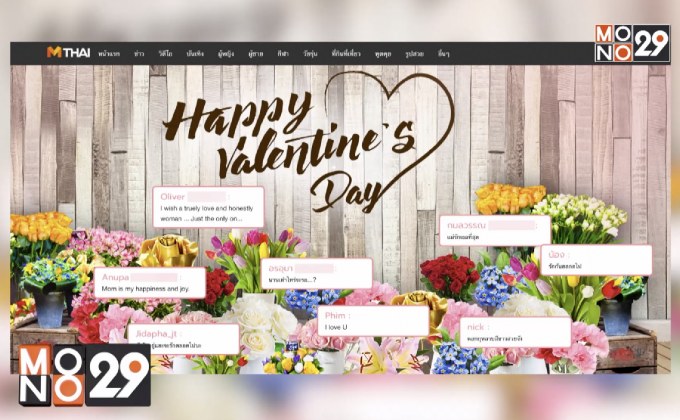Open the หน้าแรก home menu item
The image size is (680, 420).
(x=109, y=54)
